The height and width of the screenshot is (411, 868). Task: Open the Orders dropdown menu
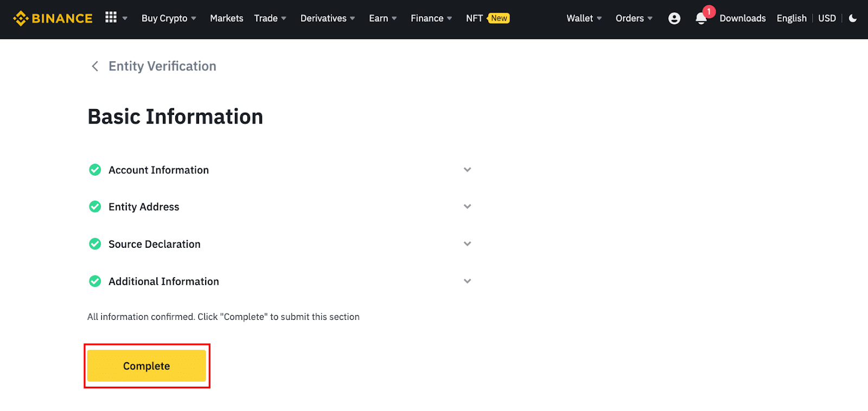tap(634, 18)
